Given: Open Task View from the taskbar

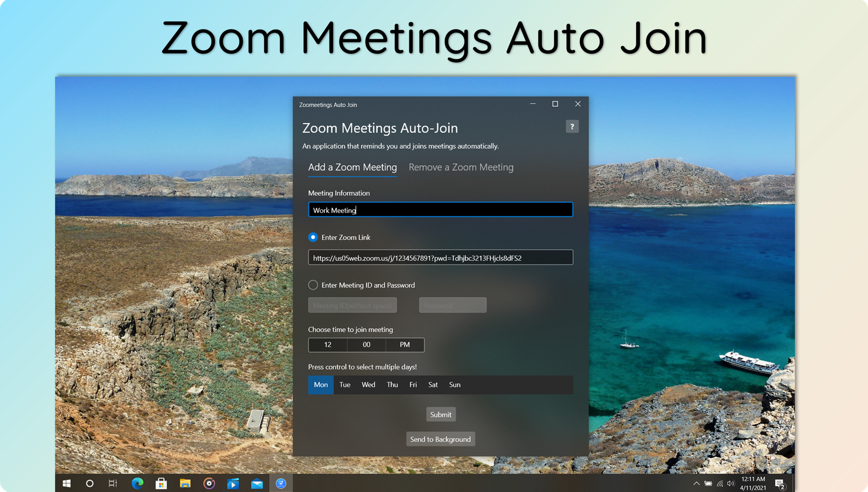Looking at the screenshot, I should pyautogui.click(x=113, y=483).
